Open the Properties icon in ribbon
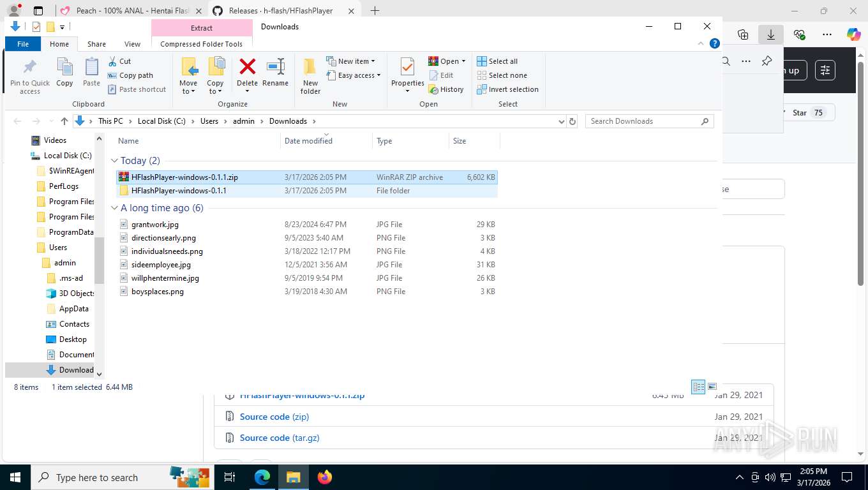The height and width of the screenshot is (490, 868). click(x=407, y=67)
